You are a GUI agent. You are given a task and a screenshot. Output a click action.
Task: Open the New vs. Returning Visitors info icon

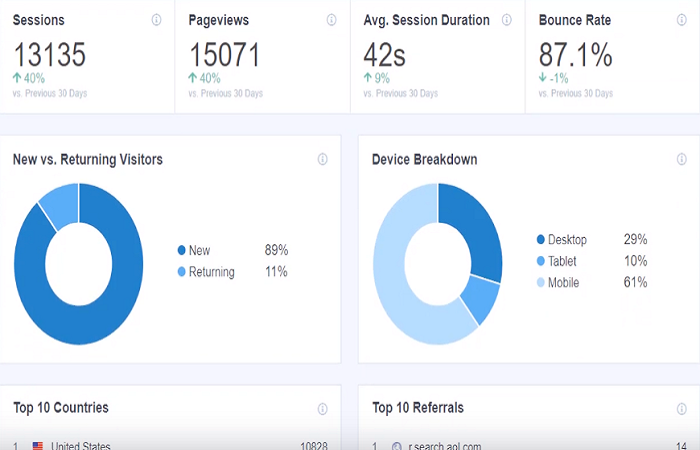click(x=322, y=159)
